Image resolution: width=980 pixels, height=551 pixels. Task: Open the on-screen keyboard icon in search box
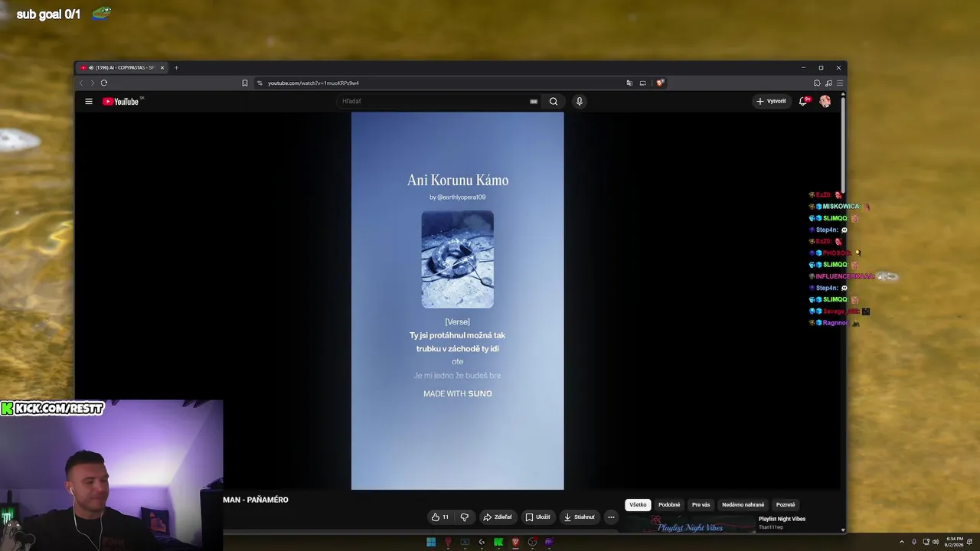[x=534, y=101]
